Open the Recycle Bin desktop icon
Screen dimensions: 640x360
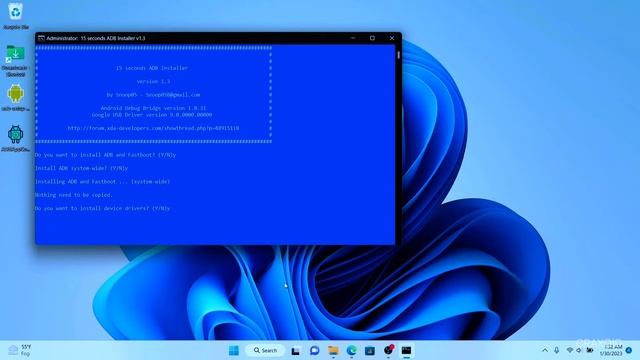(x=16, y=16)
